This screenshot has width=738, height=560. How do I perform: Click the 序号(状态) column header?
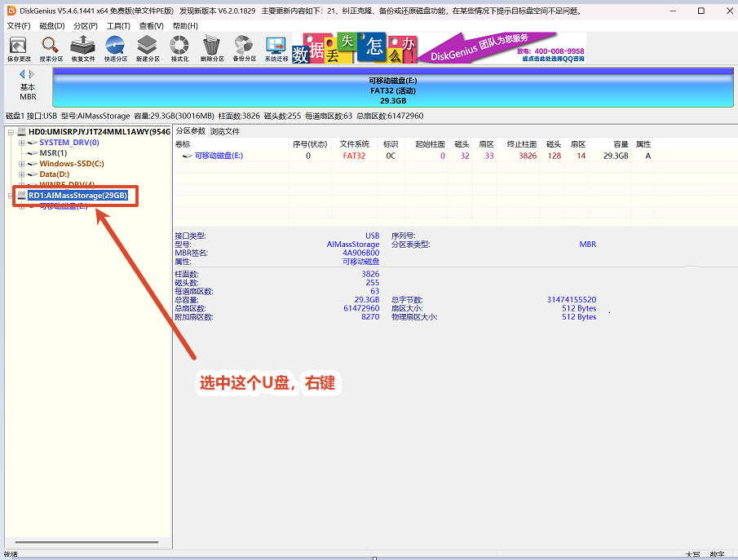(310, 144)
